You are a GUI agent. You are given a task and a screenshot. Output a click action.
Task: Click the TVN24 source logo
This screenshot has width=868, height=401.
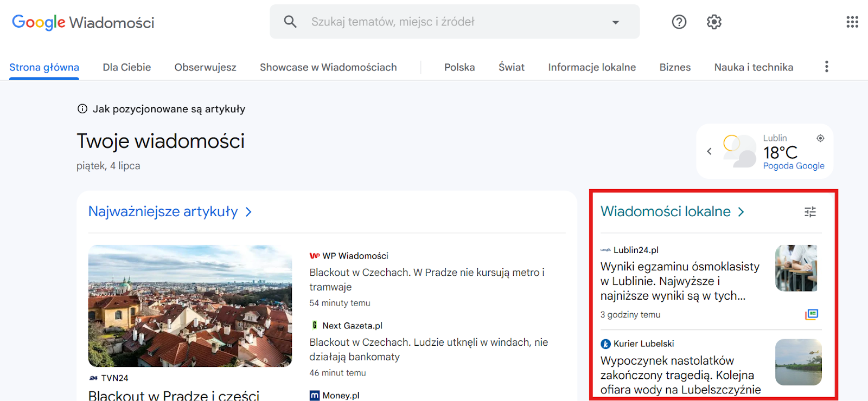pyautogui.click(x=93, y=378)
